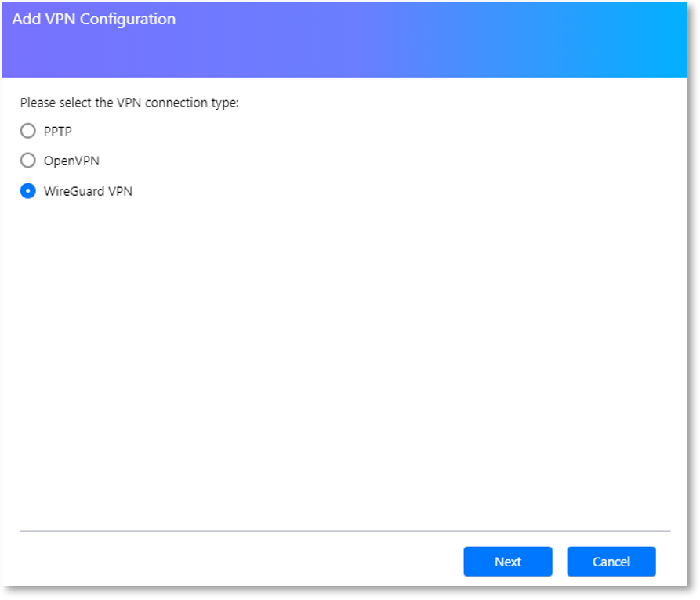Click the selected WireGuard VPN radio button
The width and height of the screenshot is (700, 600).
coord(28,191)
